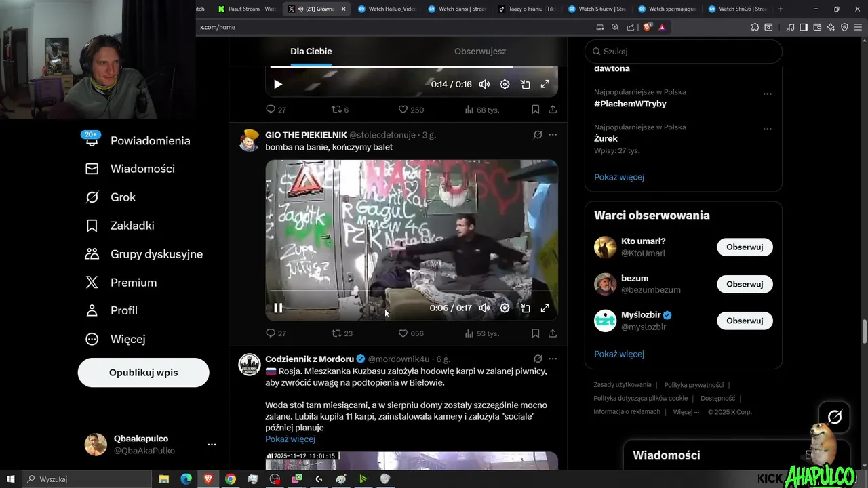Mute the GIO video at 0:06
This screenshot has height=488, width=868.
tap(484, 308)
